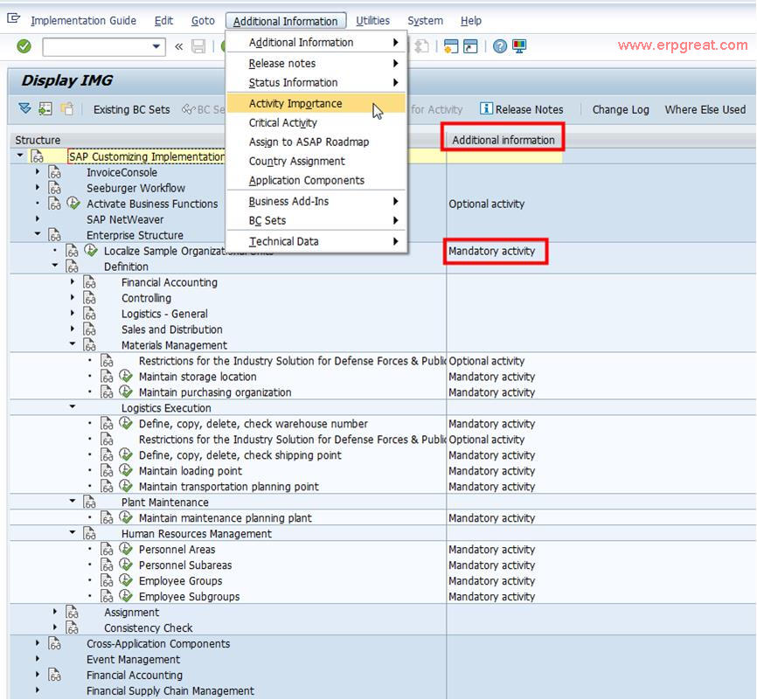Click the Expand All subtree icon
This screenshot has height=700, width=757.
click(x=24, y=108)
